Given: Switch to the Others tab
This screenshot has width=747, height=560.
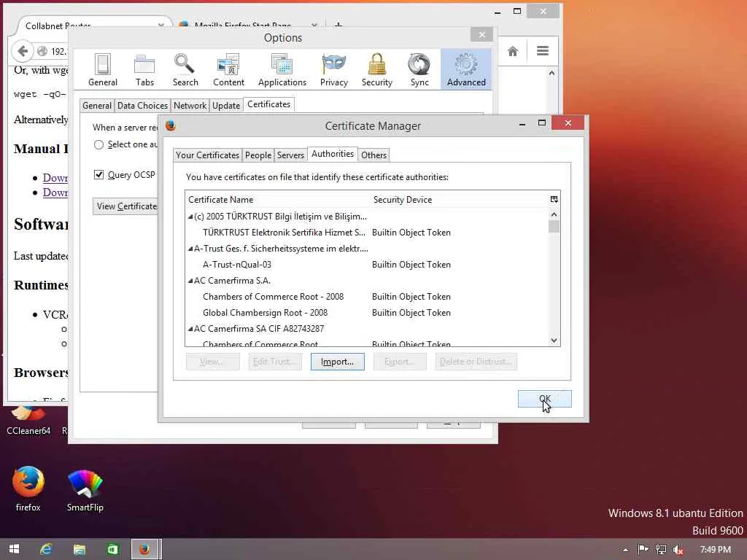Looking at the screenshot, I should [374, 155].
